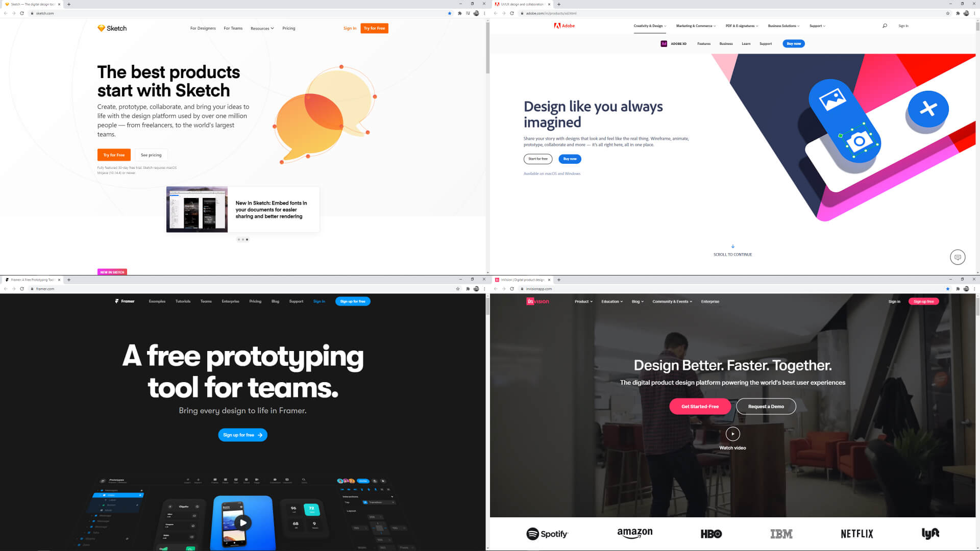Viewport: 980px width, 551px height.
Task: Expand the Product dropdown in InVision
Action: coord(583,302)
